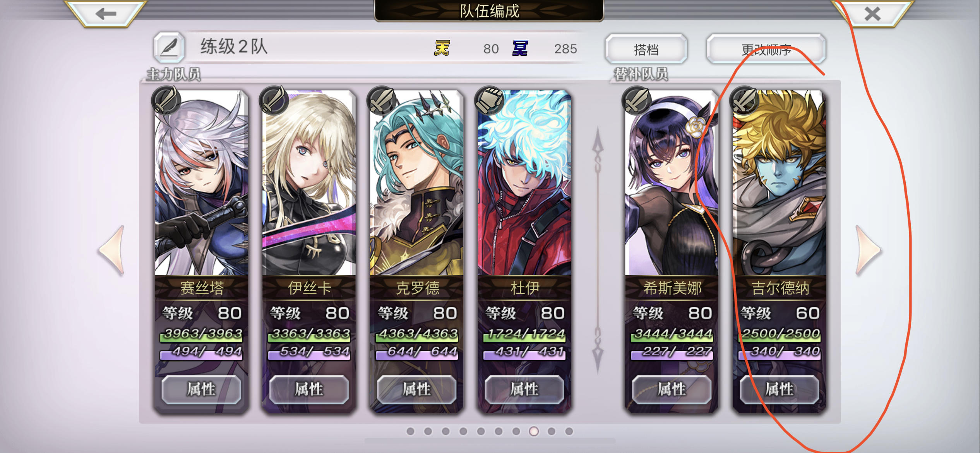The width and height of the screenshot is (980, 453).
Task: Select the highlighted eighth page dot
Action: [x=534, y=431]
